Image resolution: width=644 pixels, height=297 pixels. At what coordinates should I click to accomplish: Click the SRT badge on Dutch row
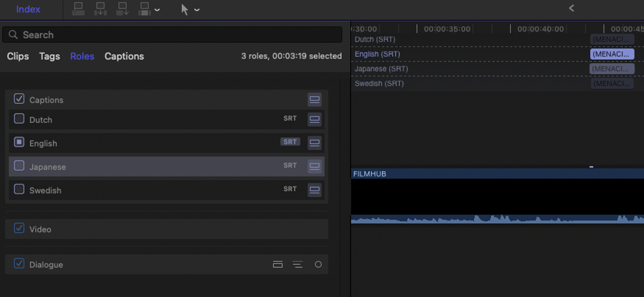point(290,119)
